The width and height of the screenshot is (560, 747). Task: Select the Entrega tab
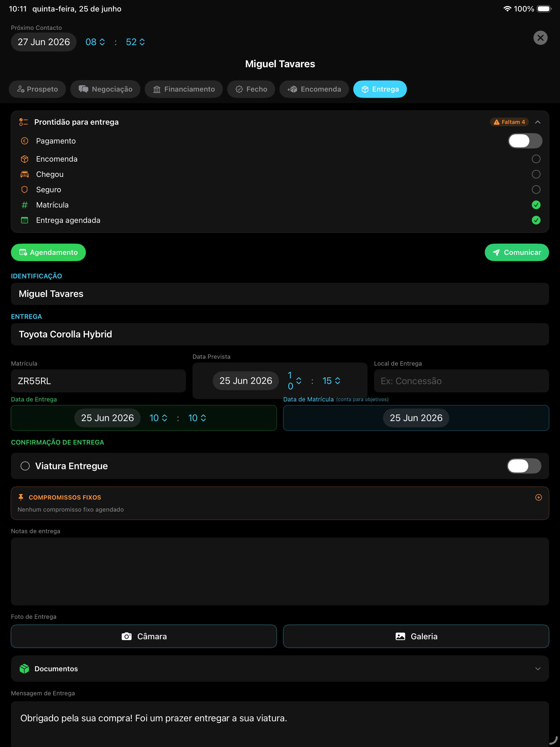(x=380, y=89)
